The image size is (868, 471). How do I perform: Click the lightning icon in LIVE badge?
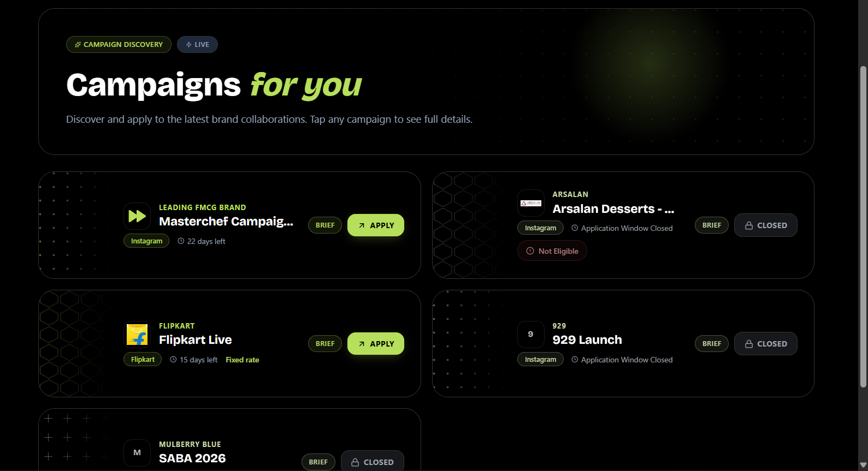[x=189, y=45]
